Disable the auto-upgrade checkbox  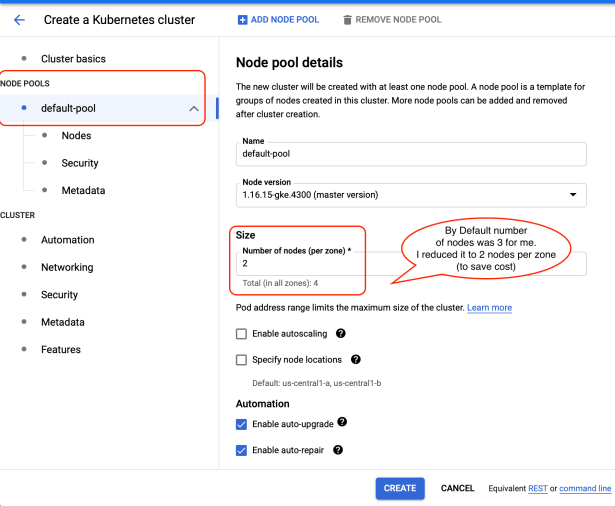241,424
